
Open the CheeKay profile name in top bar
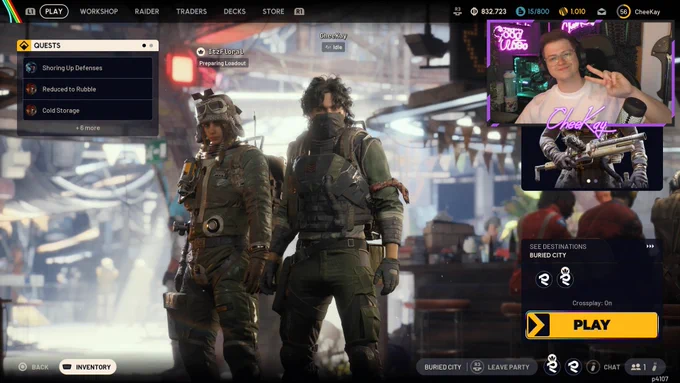(647, 12)
